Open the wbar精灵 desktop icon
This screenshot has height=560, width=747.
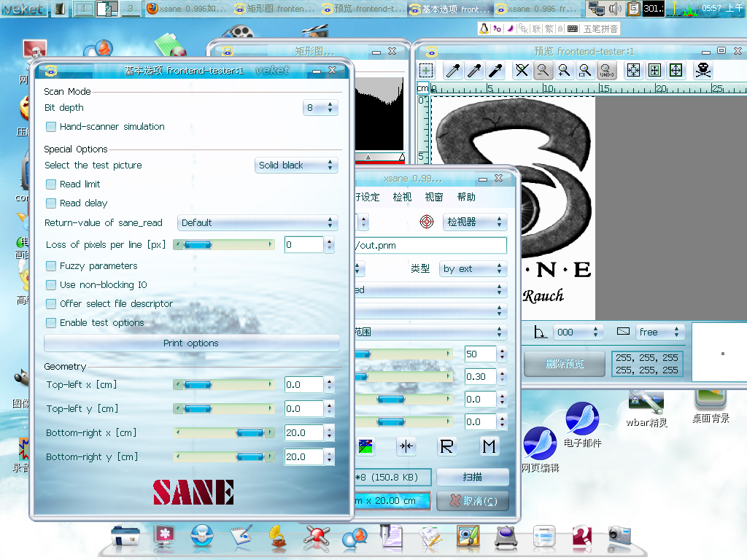pos(646,408)
